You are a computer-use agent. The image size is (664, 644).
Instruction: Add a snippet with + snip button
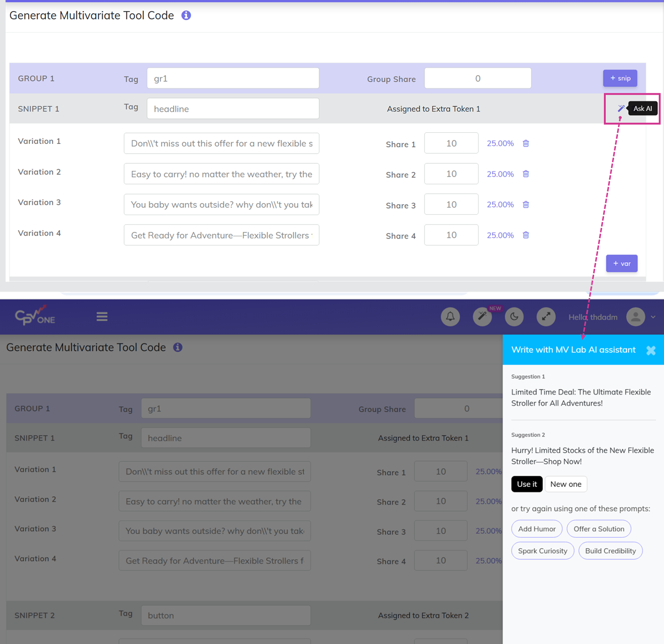[x=620, y=79]
